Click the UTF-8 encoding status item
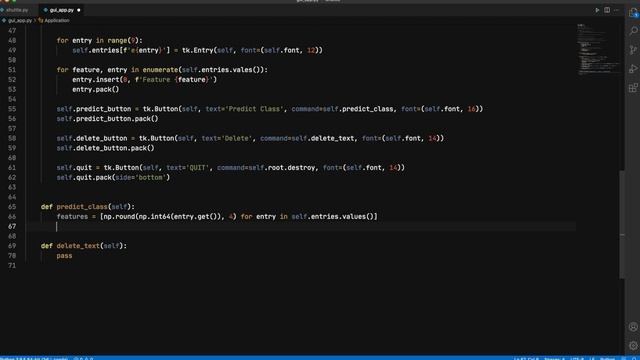Image resolution: width=640 pixels, height=360 pixels. [576, 358]
